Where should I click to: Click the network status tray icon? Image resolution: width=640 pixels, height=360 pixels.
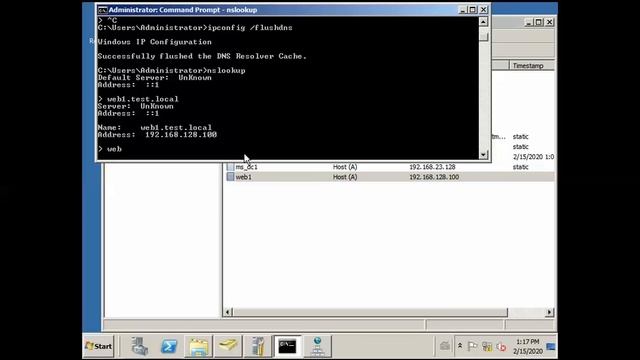487,347
